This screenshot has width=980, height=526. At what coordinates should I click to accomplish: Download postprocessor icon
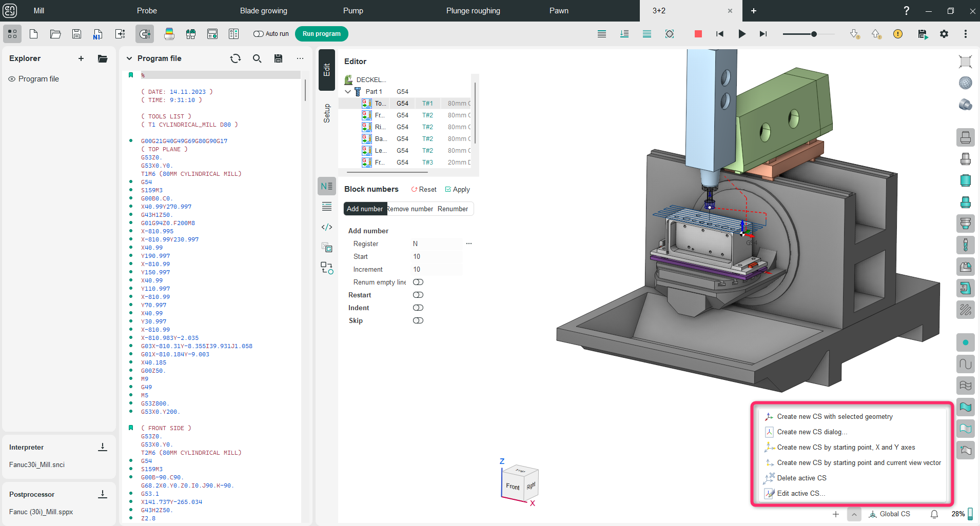103,494
